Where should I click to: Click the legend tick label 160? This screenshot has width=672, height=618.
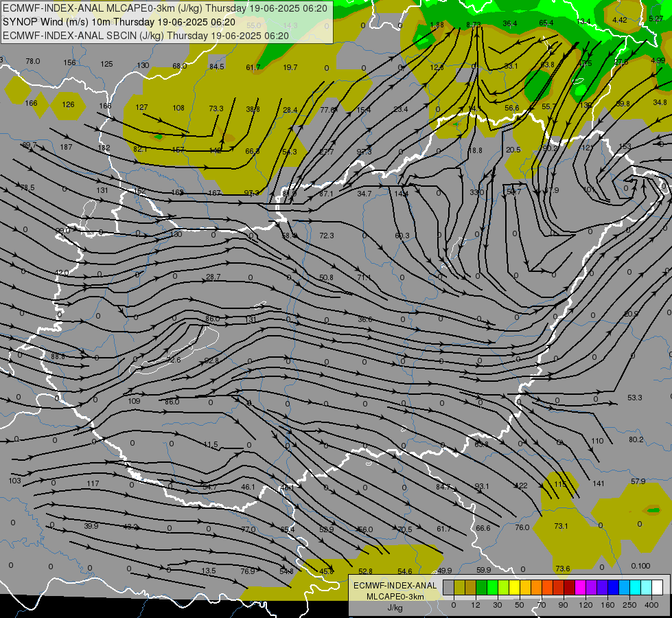(607, 605)
